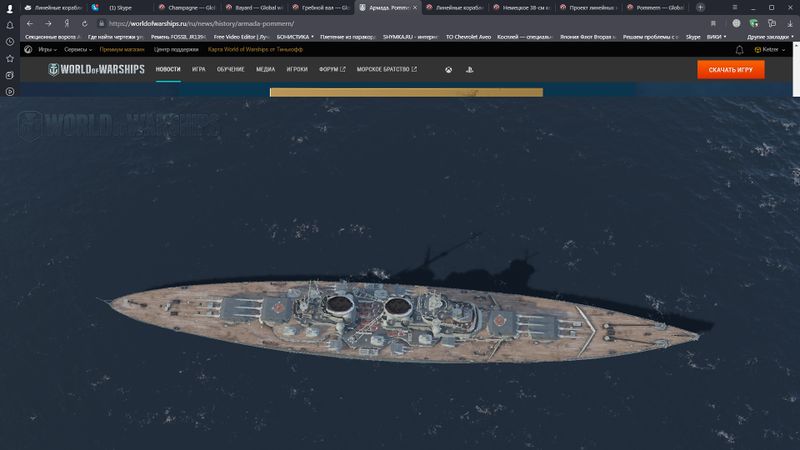
Task: Click the site security lock icon
Action: tap(102, 23)
